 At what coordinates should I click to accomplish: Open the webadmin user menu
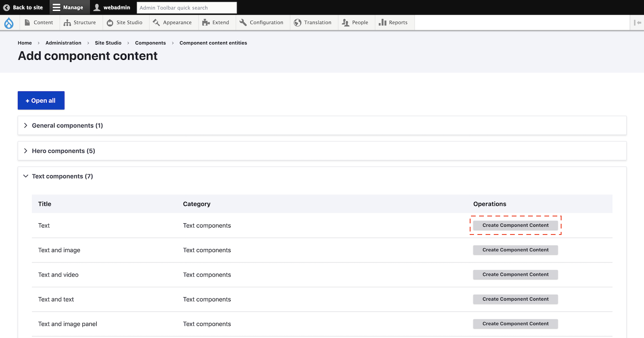pyautogui.click(x=112, y=7)
